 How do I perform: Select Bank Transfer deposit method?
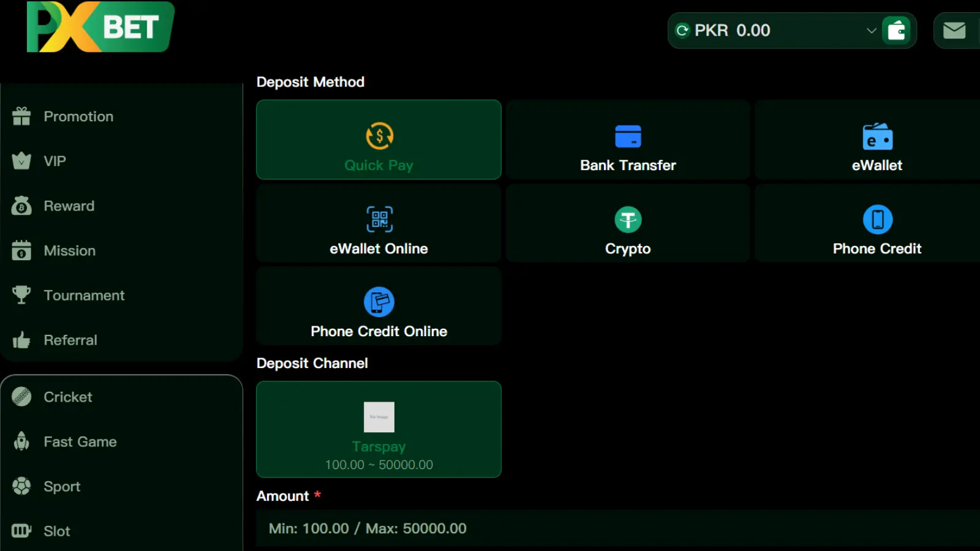[x=628, y=140]
